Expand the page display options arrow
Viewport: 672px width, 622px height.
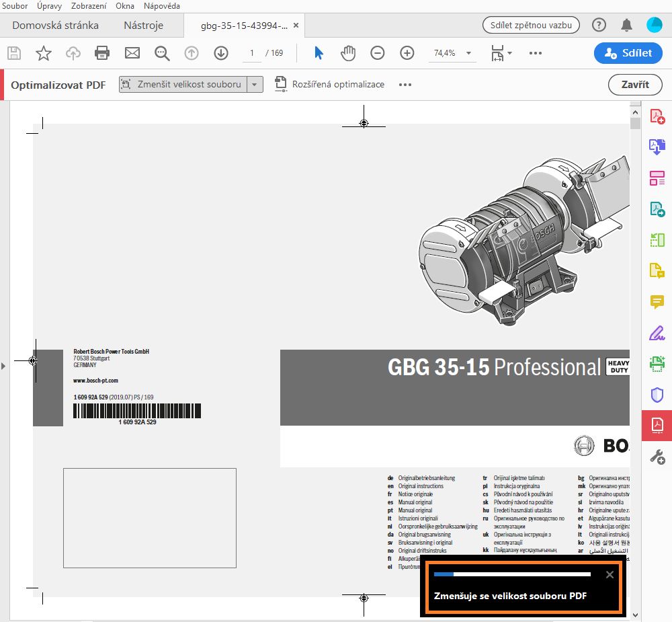pos(509,53)
